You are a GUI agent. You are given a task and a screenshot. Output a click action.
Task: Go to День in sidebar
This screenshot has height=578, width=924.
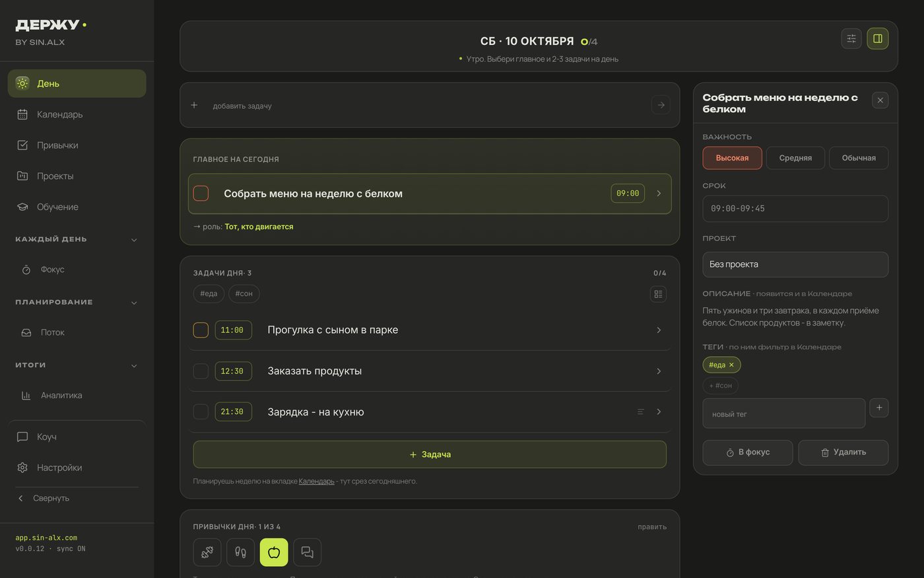click(77, 83)
